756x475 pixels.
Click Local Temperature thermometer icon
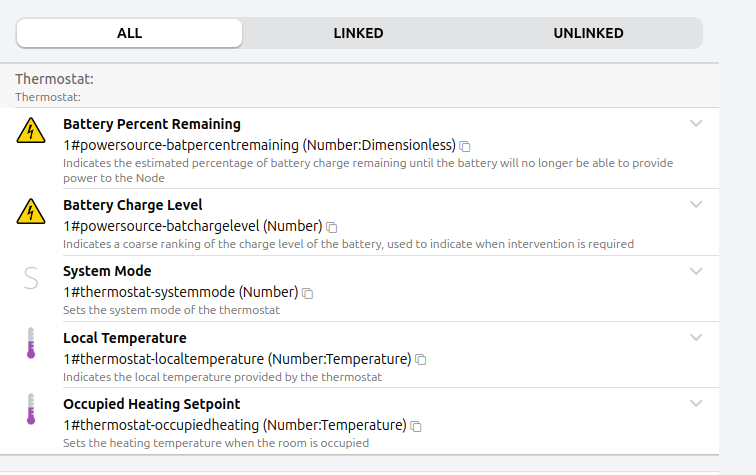(31, 343)
